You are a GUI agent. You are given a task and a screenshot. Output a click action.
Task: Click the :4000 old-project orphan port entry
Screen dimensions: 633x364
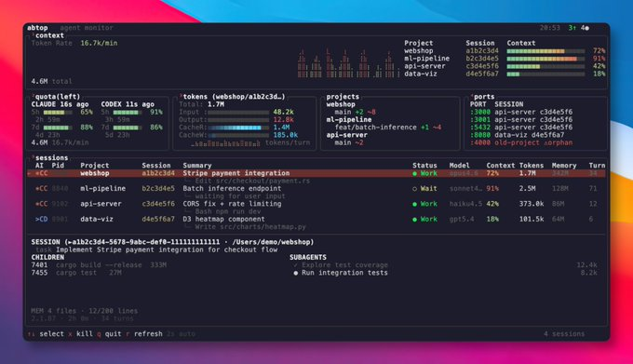point(520,142)
